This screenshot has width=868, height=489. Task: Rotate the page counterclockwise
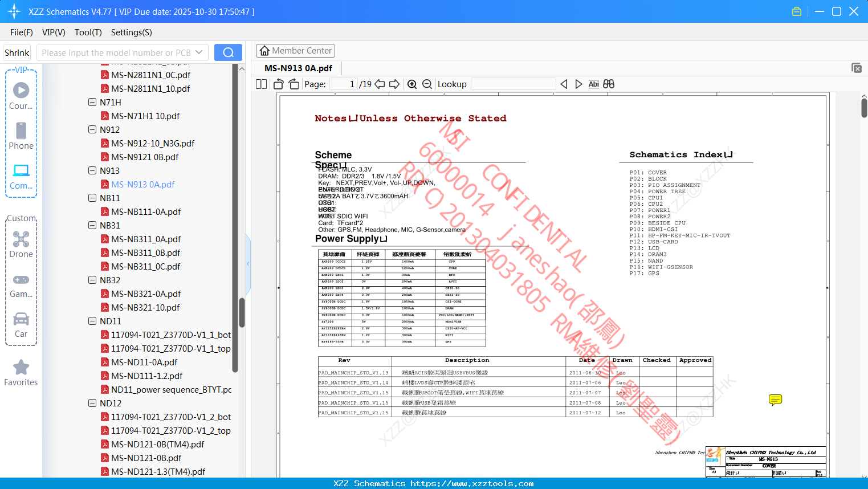point(279,84)
